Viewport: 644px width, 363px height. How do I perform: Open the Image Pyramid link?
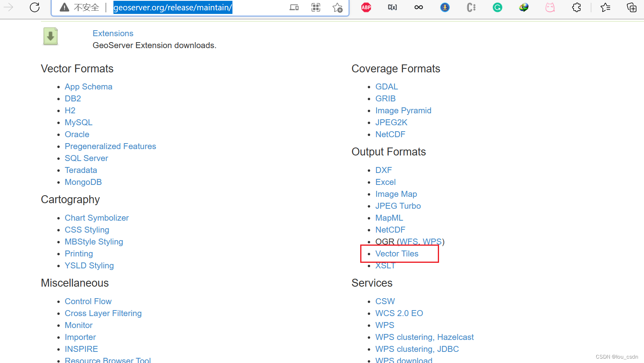(403, 111)
